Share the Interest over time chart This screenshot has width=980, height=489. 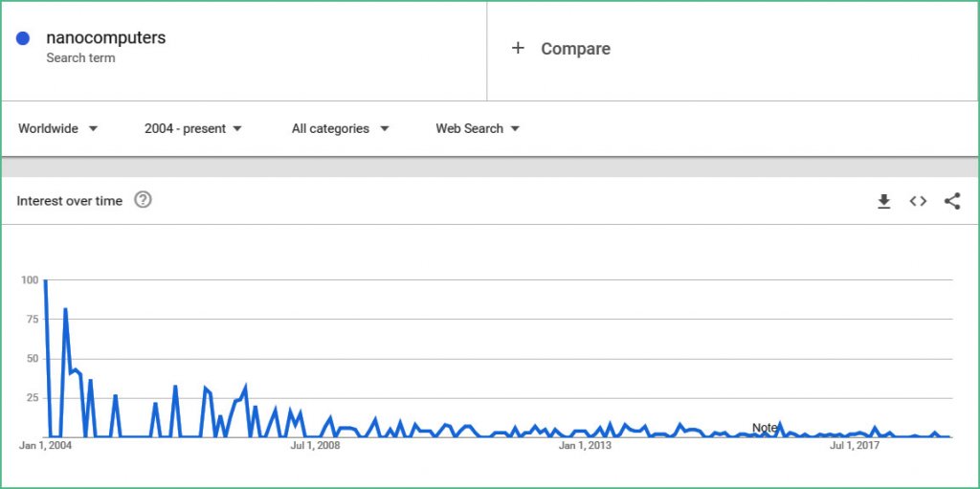[x=952, y=201]
